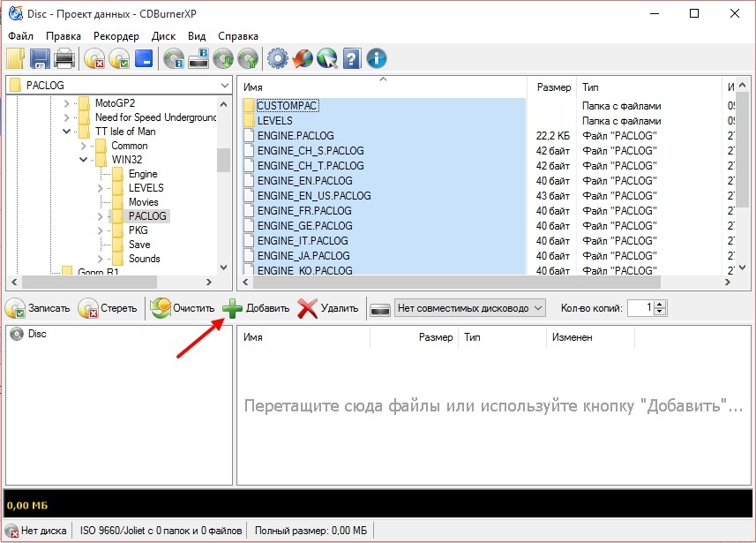Click the blue info circle icon
Viewport: 756px width, 543px height.
pyautogui.click(x=377, y=59)
